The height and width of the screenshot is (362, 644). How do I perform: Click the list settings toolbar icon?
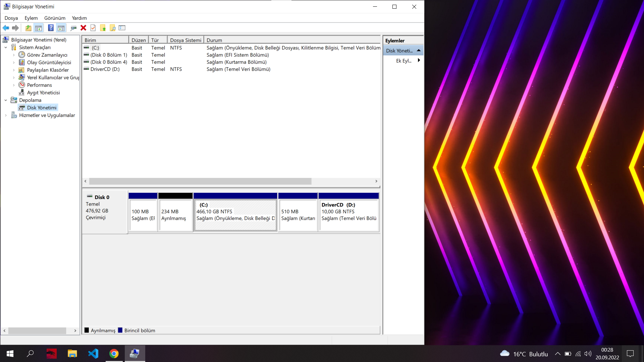tap(122, 28)
